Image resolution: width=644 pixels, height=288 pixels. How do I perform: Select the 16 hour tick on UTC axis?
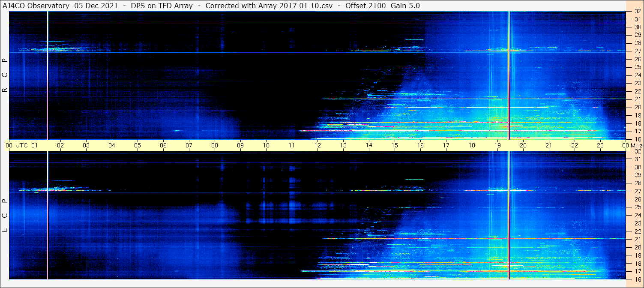click(420, 145)
